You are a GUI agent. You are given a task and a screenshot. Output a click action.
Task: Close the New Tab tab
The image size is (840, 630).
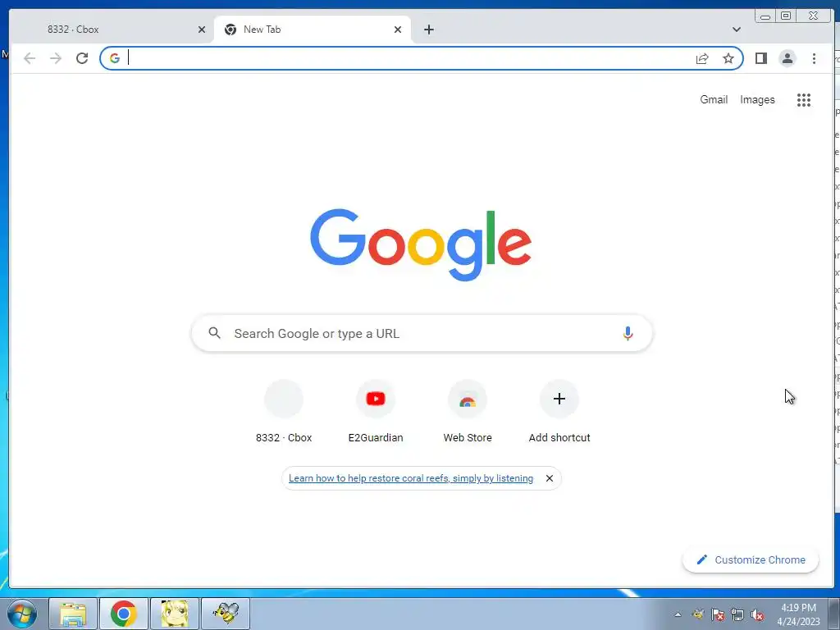pos(398,30)
